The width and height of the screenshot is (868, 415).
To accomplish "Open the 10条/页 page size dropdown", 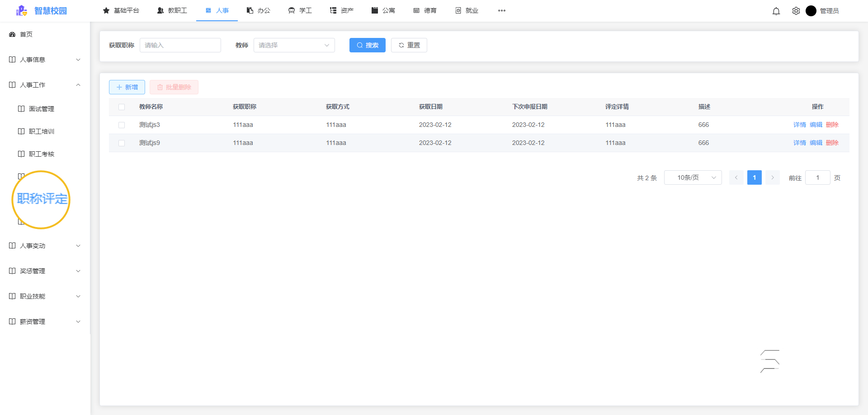I will 693,177.
